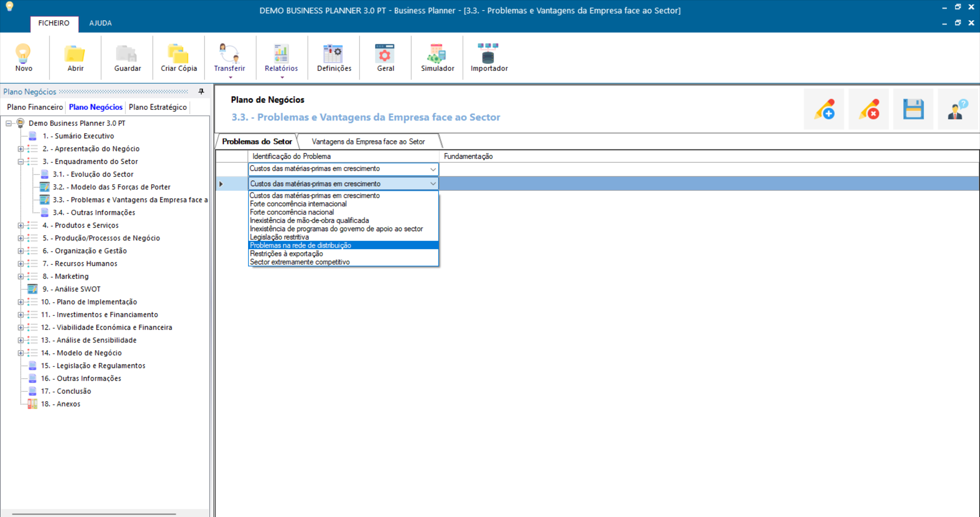Save with the floppy disk icon

point(913,109)
